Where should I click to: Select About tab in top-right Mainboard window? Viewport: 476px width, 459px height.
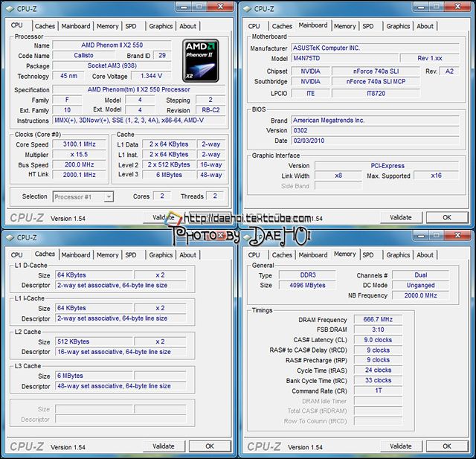[x=425, y=26]
